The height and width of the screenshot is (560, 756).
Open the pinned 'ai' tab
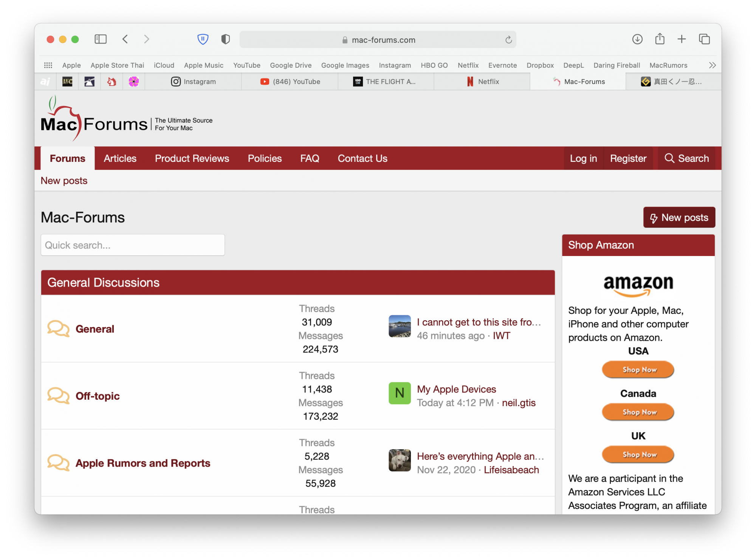pos(45,82)
